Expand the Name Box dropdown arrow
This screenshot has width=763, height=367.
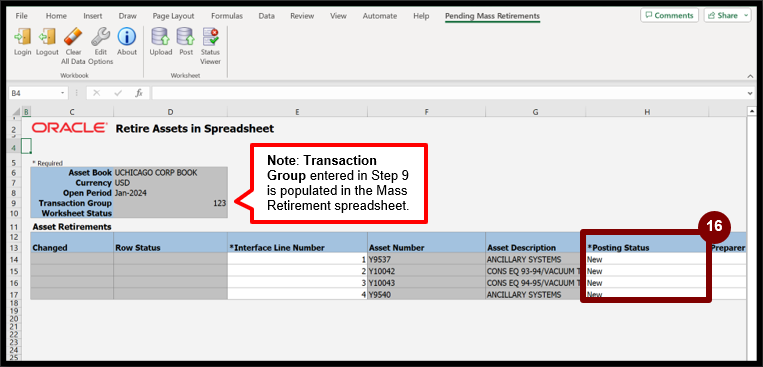point(62,92)
